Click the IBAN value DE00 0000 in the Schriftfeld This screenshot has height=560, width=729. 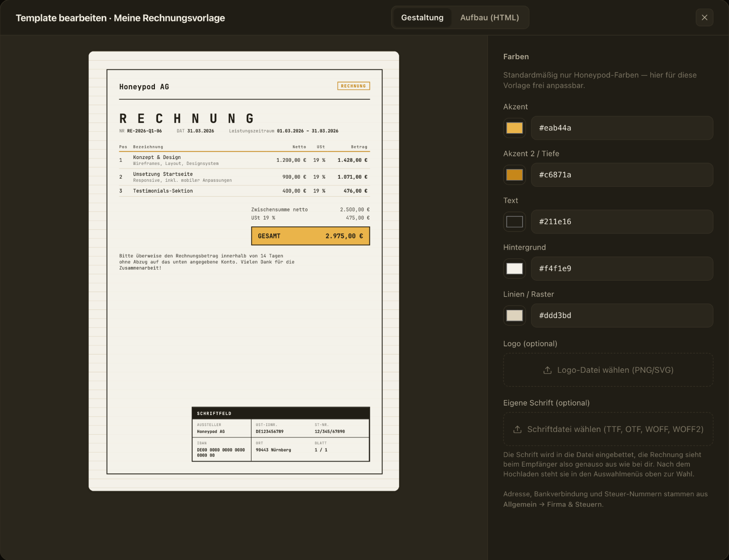221,452
